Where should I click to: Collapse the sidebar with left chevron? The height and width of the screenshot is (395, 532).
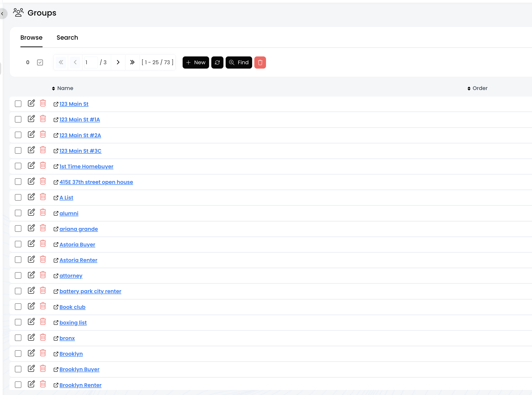pyautogui.click(x=2, y=14)
